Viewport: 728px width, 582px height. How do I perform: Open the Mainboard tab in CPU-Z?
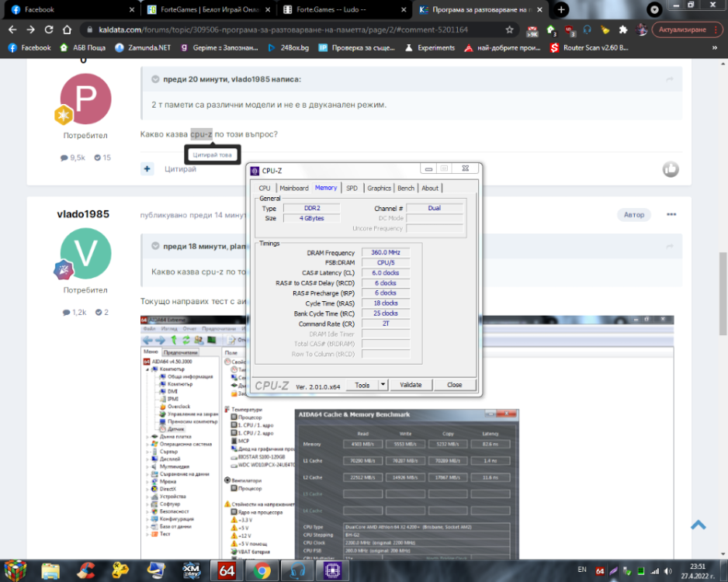[x=294, y=188]
